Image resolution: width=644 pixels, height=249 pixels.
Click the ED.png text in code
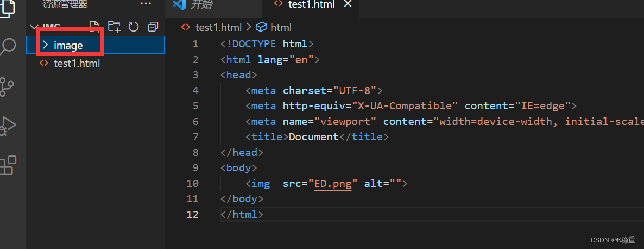(333, 184)
